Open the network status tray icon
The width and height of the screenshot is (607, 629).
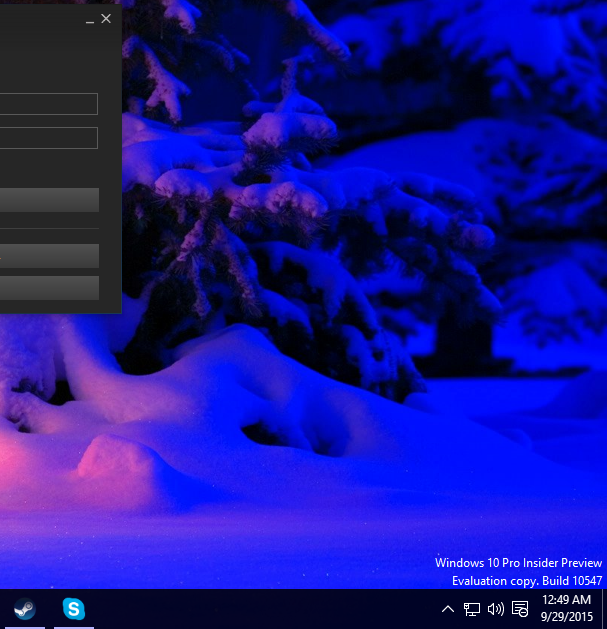point(471,608)
